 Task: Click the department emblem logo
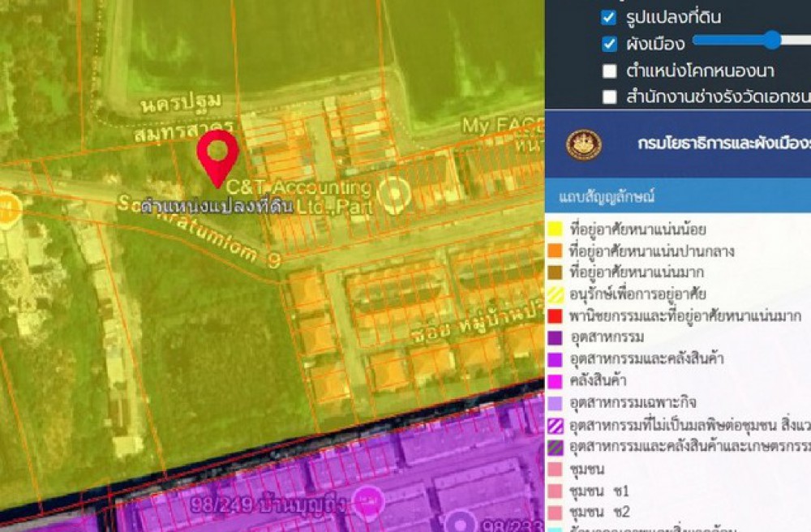click(584, 144)
